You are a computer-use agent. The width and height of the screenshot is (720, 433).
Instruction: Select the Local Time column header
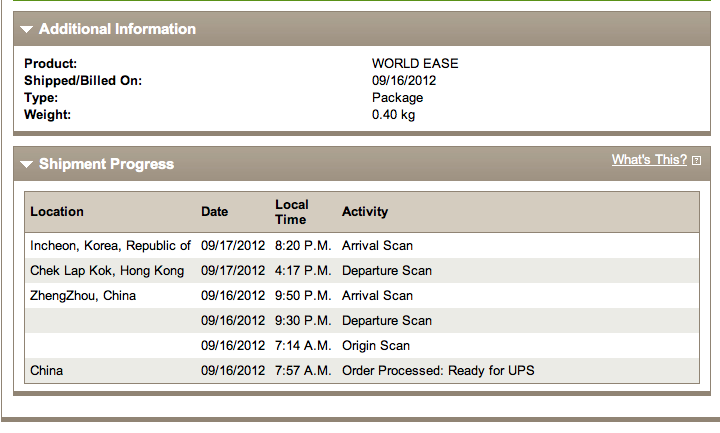click(292, 212)
